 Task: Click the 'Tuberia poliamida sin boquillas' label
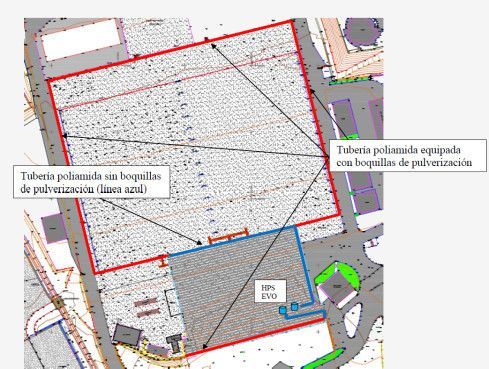point(91,182)
